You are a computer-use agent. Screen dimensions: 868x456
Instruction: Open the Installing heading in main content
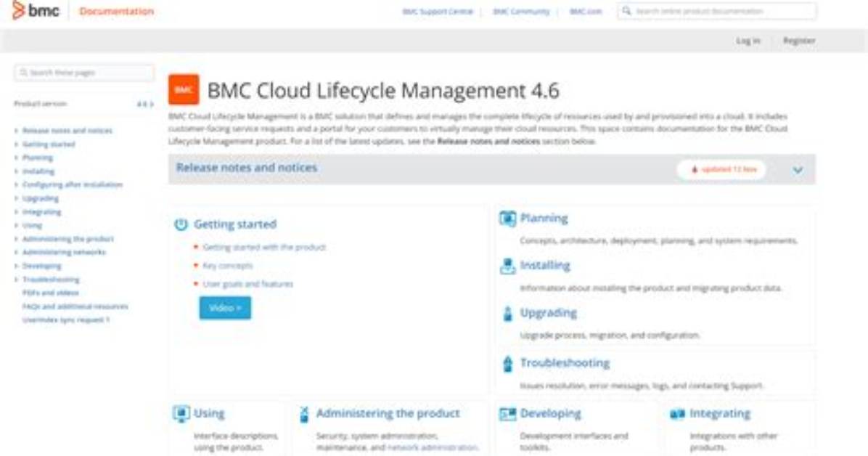point(545,266)
